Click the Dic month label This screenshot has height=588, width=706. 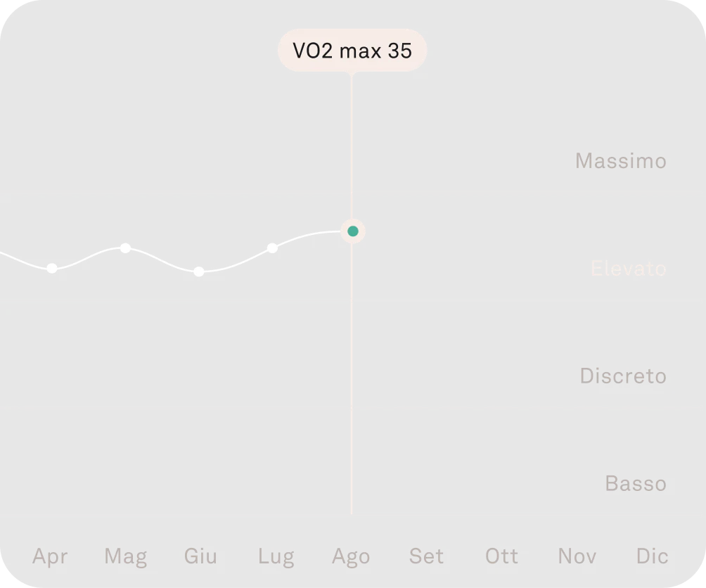click(x=652, y=556)
